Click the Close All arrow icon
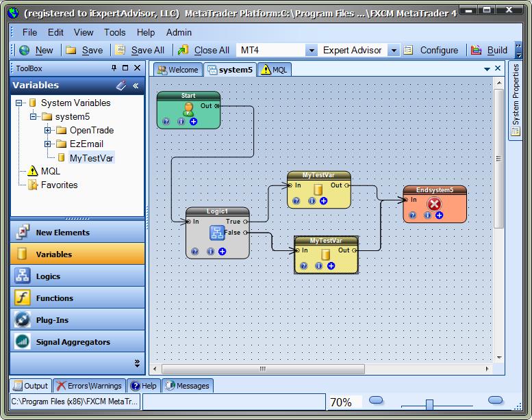 [183, 50]
